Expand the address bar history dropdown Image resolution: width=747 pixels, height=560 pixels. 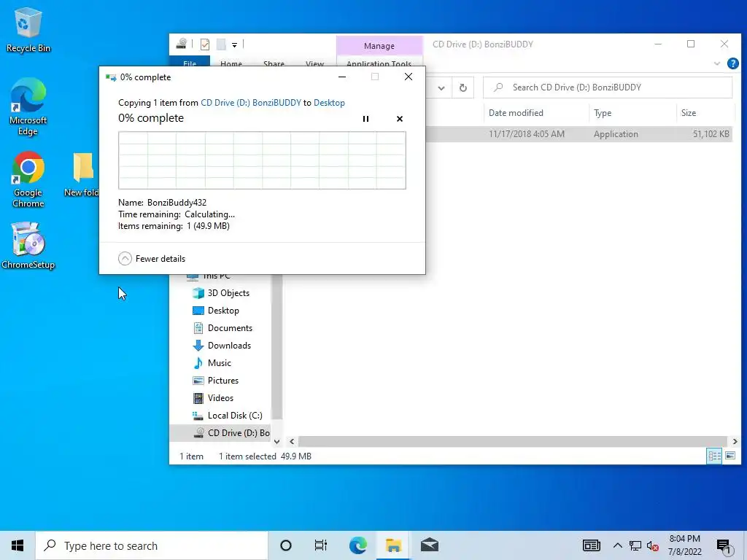tap(441, 87)
